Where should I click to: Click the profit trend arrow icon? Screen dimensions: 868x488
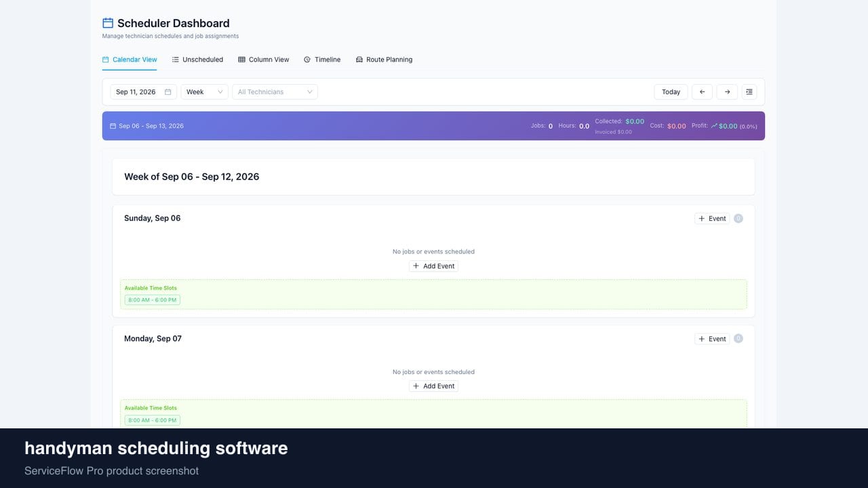(x=714, y=126)
